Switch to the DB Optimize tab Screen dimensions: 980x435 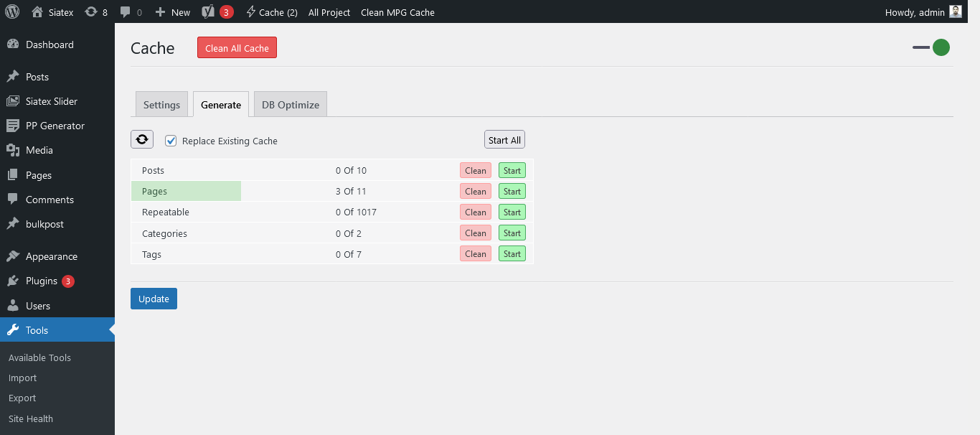pyautogui.click(x=290, y=104)
